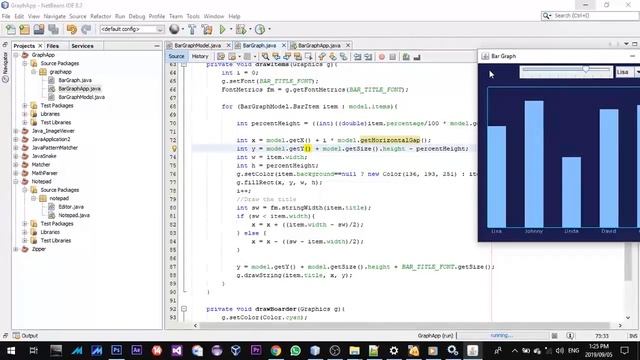Expand GraphApp Test Packages node
Image resolution: width=640 pixels, height=360 pixels.
[x=25, y=105]
